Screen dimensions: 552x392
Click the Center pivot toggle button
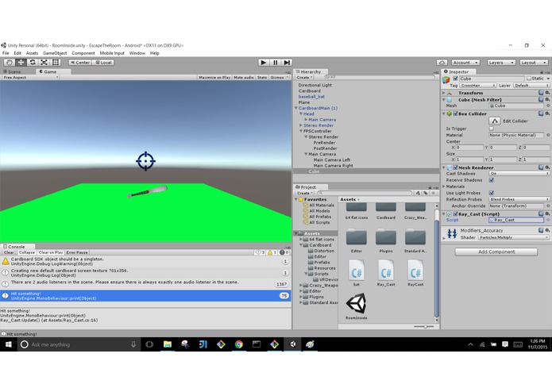click(x=80, y=62)
